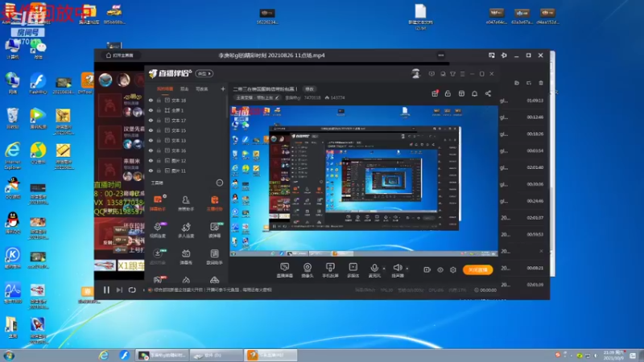Switch to the scene tab beside the orange tab
Image resolution: width=644 pixels, height=362 pixels.
click(184, 89)
